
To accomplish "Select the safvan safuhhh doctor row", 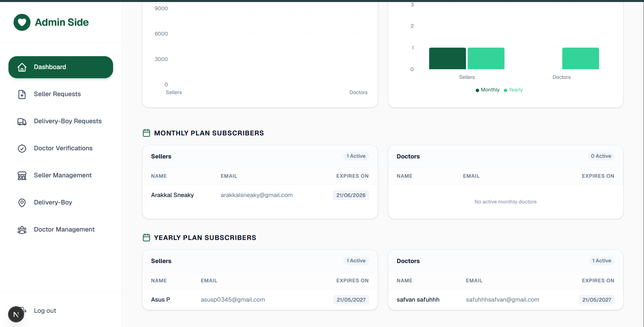I will click(506, 300).
